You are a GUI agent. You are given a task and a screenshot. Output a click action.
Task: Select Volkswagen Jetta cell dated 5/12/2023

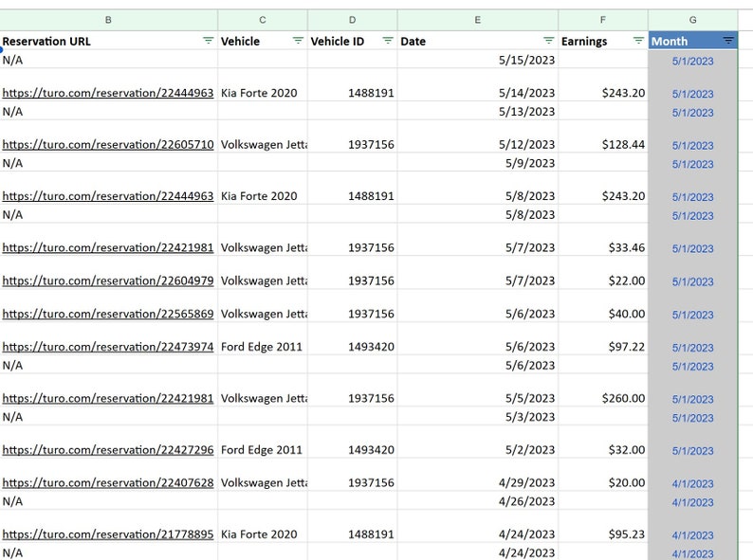point(263,136)
